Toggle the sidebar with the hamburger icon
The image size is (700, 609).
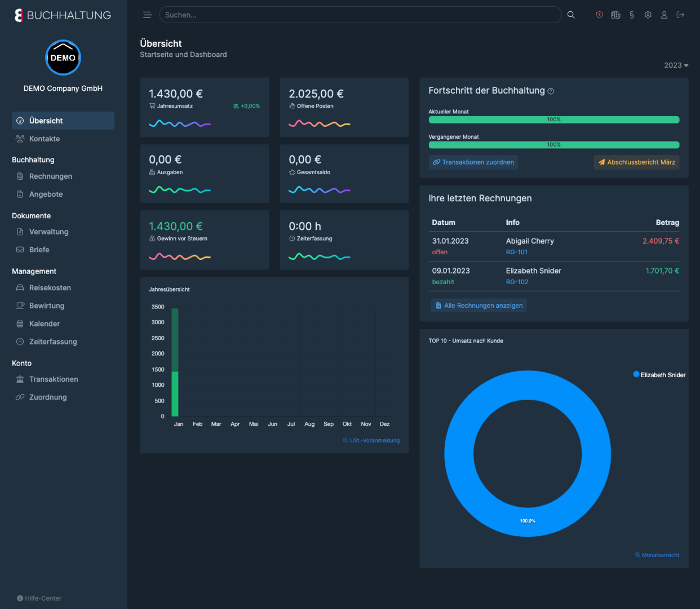coord(147,15)
